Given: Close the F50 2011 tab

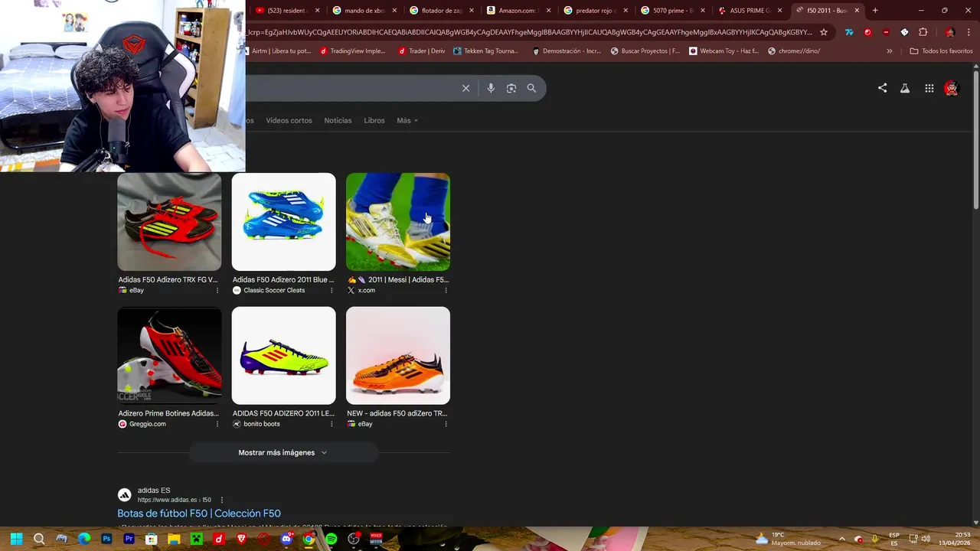Looking at the screenshot, I should tap(857, 11).
